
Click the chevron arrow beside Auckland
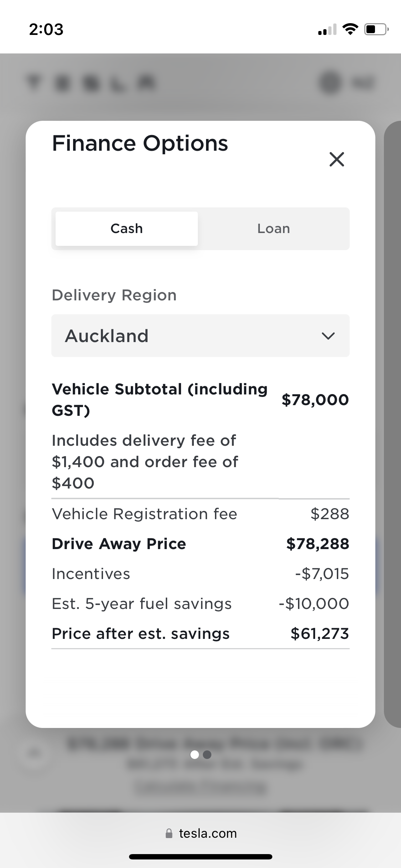[328, 336]
